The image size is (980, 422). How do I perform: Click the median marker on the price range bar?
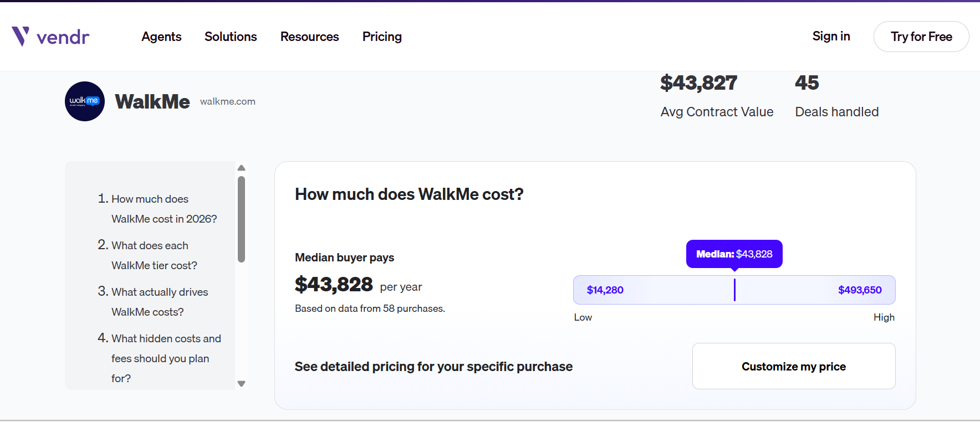[734, 290]
